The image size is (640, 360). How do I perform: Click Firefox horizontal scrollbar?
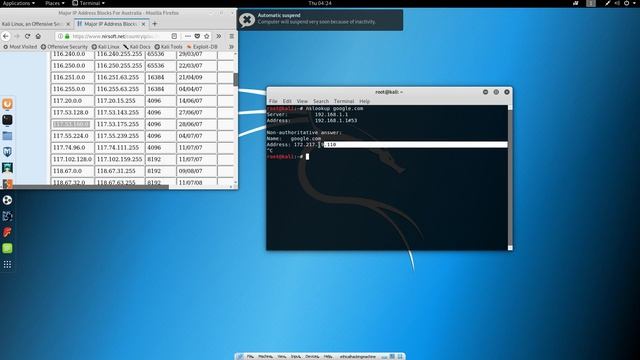tap(84, 187)
